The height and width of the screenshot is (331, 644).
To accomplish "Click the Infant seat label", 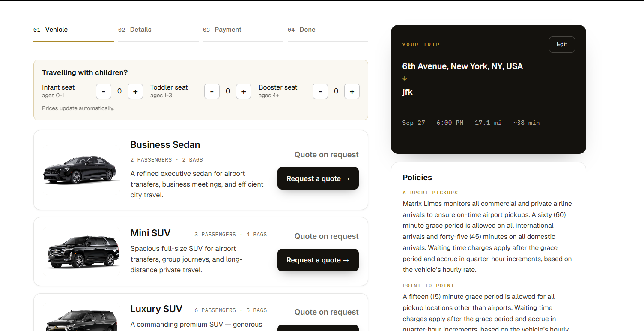I will click(58, 87).
